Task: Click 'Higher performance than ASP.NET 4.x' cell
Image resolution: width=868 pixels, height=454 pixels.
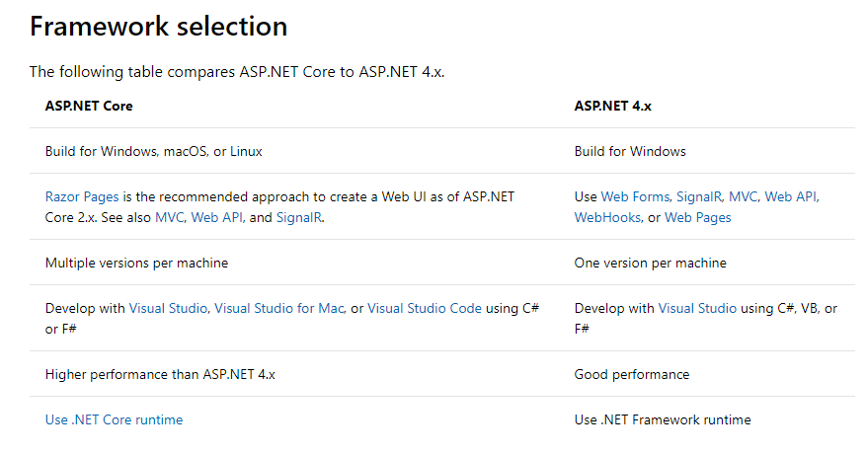Action: pyautogui.click(x=161, y=374)
